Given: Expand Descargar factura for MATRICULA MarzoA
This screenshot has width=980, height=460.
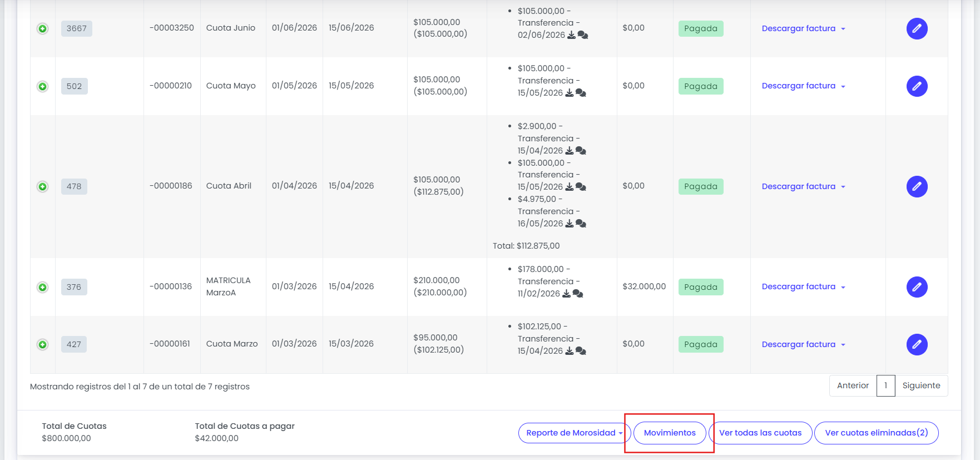Looking at the screenshot, I should pyautogui.click(x=803, y=286).
